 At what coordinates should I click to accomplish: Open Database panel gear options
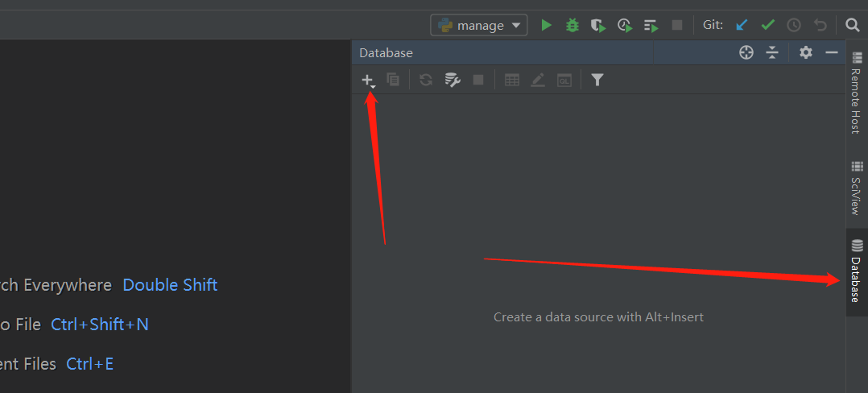(x=805, y=52)
